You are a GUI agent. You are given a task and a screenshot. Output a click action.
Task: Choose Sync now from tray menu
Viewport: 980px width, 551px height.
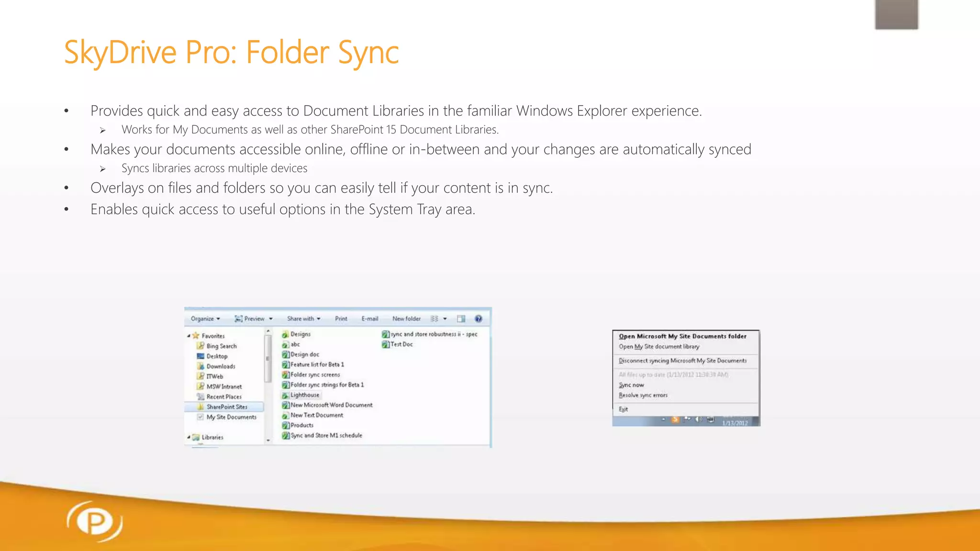coord(631,385)
